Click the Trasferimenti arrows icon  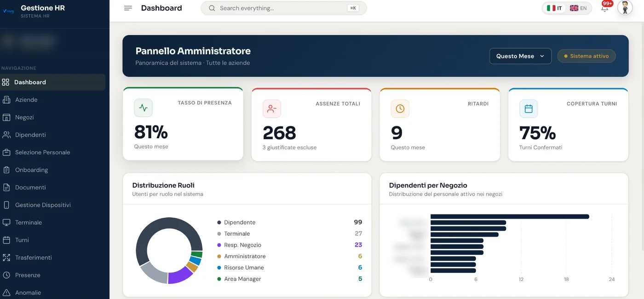(x=6, y=258)
